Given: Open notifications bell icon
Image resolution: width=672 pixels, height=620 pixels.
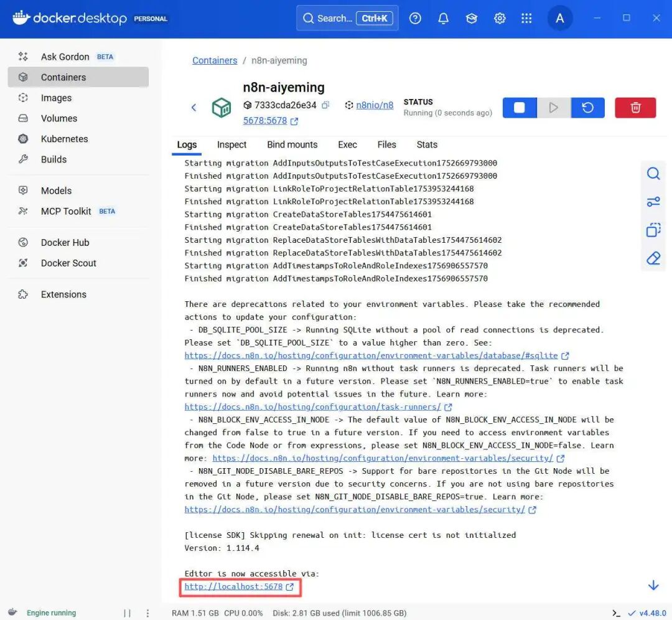Looking at the screenshot, I should click(x=443, y=19).
